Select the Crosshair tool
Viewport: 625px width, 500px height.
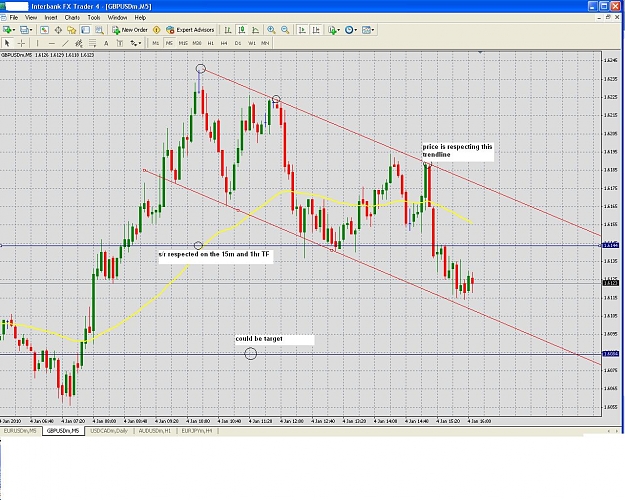pos(21,43)
